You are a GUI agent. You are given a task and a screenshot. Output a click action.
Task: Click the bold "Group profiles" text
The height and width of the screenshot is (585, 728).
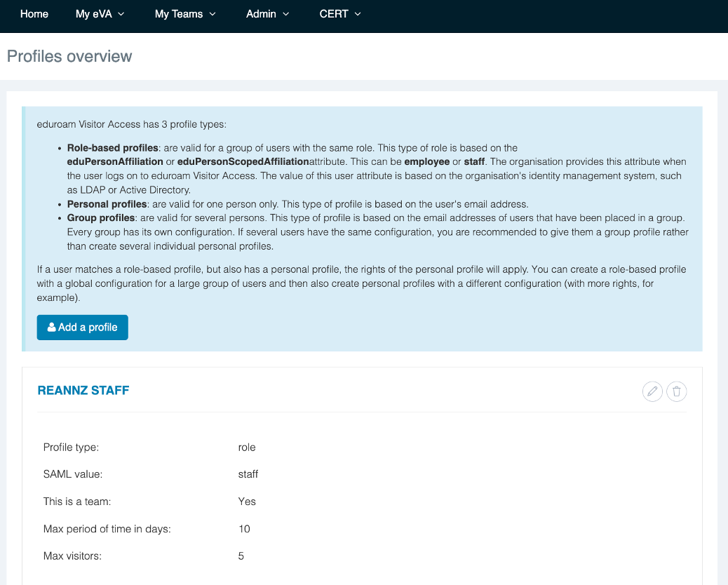point(100,218)
